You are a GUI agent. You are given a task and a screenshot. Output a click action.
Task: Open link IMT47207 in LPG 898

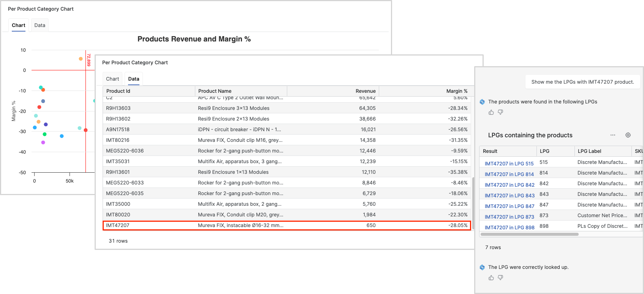point(509,227)
